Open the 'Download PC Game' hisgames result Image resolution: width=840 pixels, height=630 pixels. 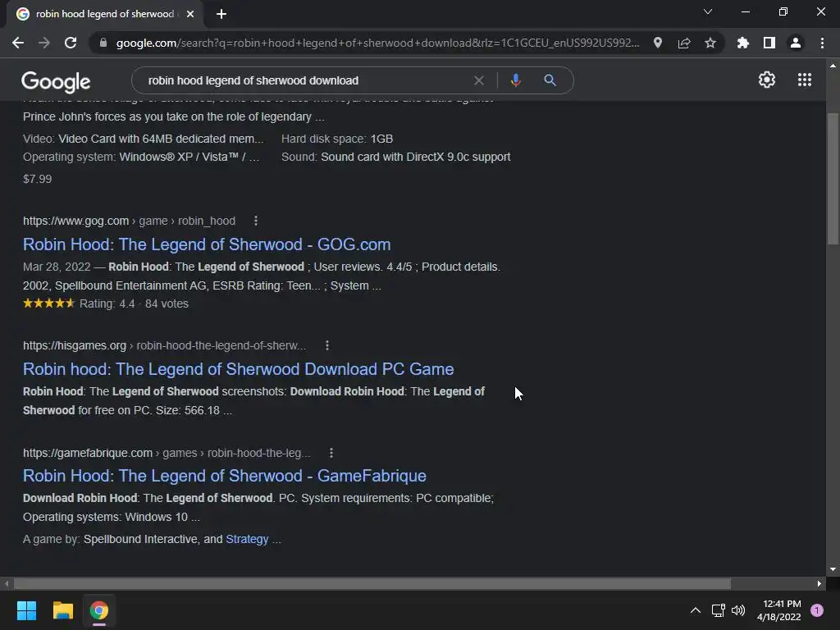239,369
